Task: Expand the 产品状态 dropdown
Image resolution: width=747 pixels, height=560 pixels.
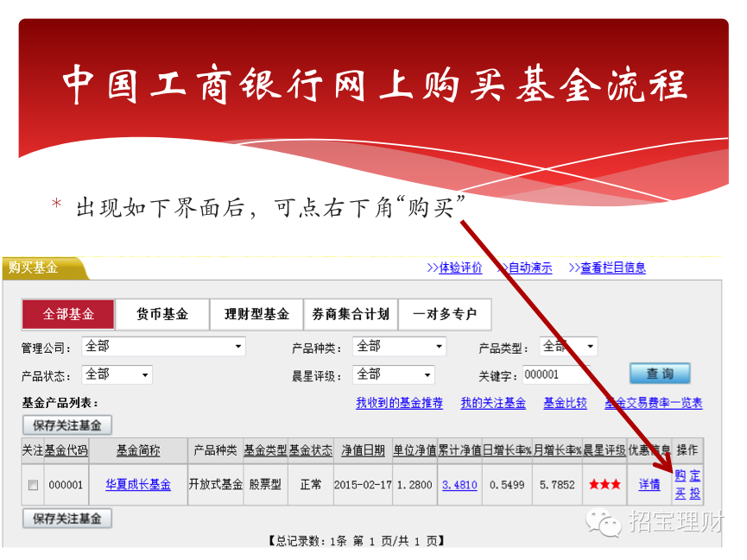Action: pyautogui.click(x=117, y=374)
